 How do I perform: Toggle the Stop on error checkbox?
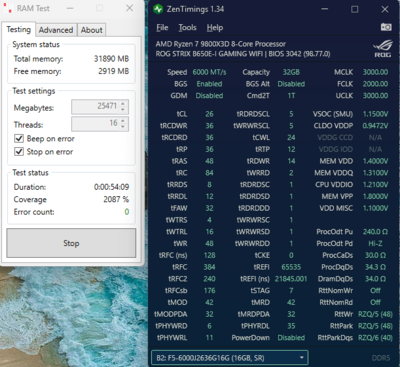click(19, 152)
